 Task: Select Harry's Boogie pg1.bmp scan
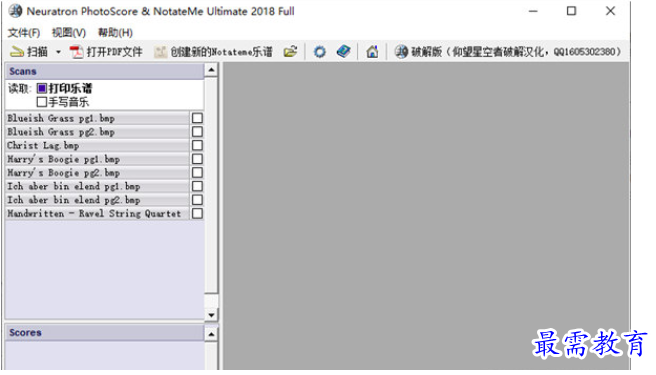pos(97,159)
